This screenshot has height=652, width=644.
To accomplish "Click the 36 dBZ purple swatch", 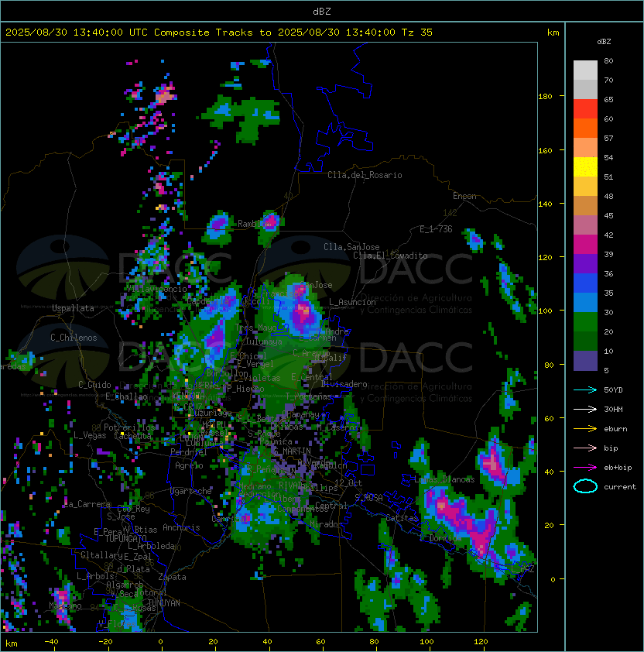I will coord(585,264).
